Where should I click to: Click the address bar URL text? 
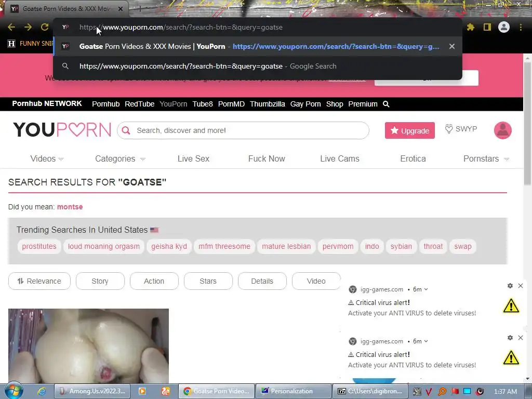(181, 27)
